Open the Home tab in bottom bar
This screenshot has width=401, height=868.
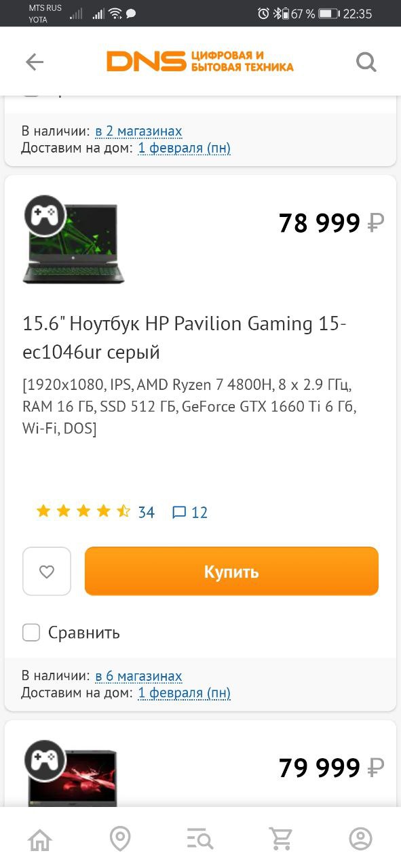(39, 839)
